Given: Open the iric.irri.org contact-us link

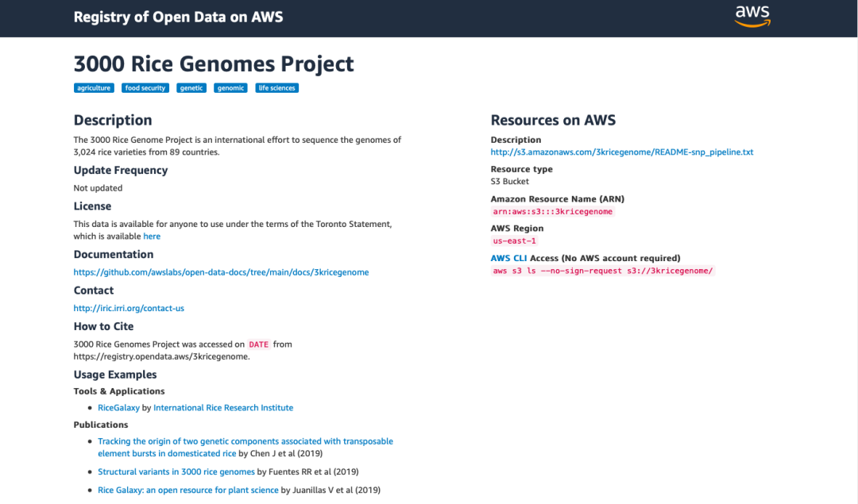Looking at the screenshot, I should [x=129, y=308].
